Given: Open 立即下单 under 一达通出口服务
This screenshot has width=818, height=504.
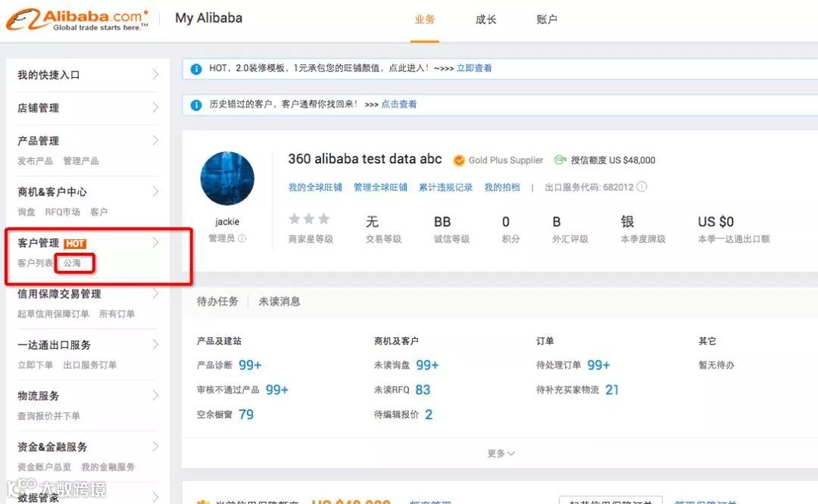Looking at the screenshot, I should pos(35,366).
